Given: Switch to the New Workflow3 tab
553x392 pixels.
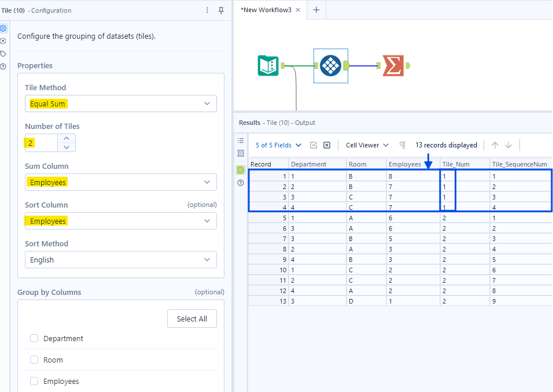Looking at the screenshot, I should tap(270, 10).
